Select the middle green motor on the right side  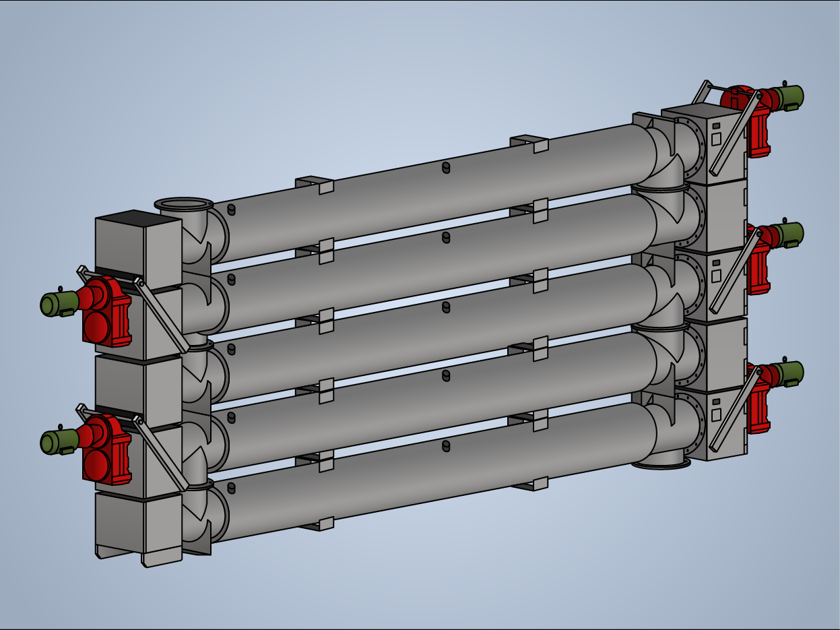click(787, 234)
